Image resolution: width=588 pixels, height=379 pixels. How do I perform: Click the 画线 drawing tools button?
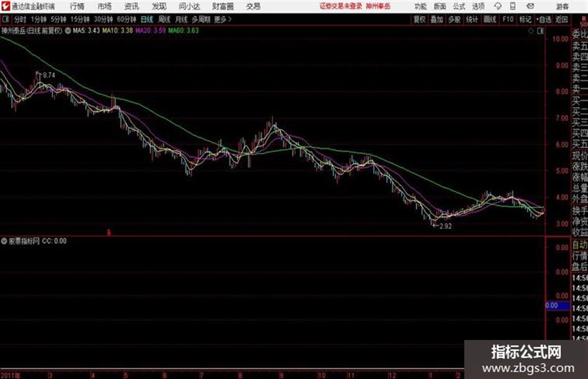[490, 19]
